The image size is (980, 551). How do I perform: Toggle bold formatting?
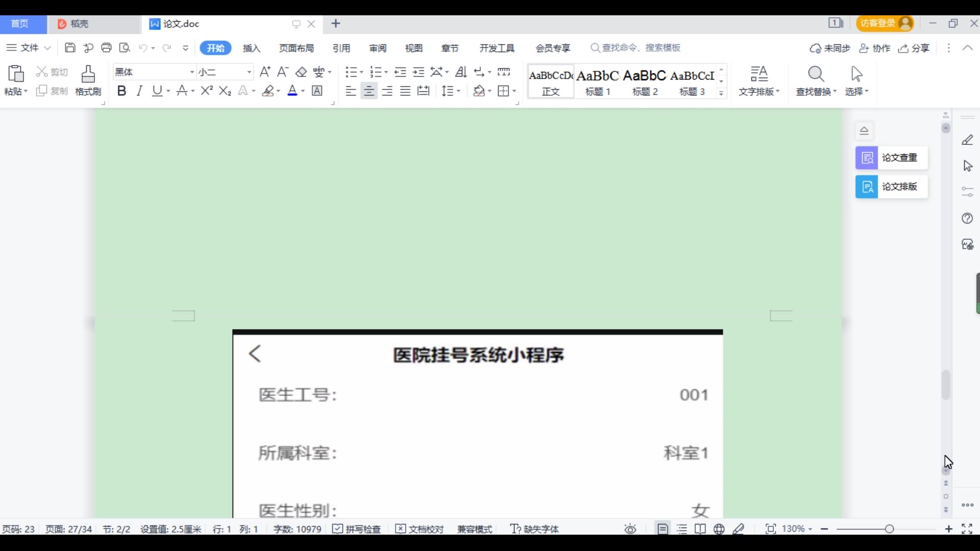[x=121, y=91]
